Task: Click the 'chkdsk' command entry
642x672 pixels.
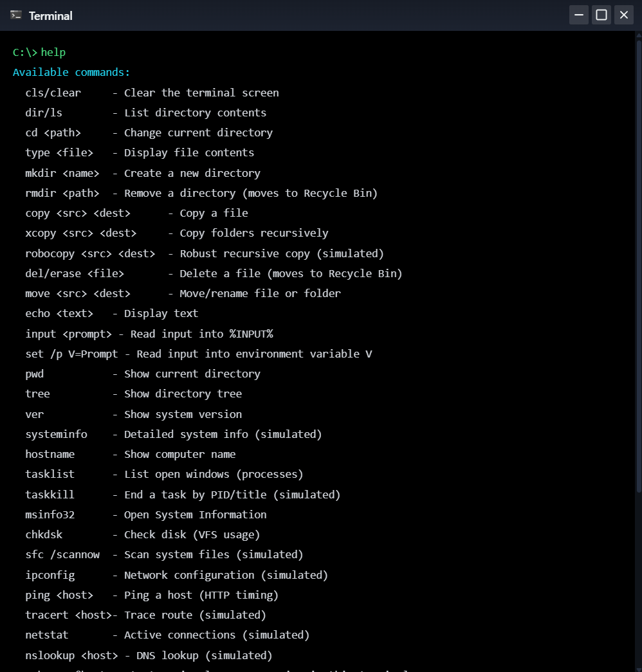Action: pyautogui.click(x=44, y=534)
